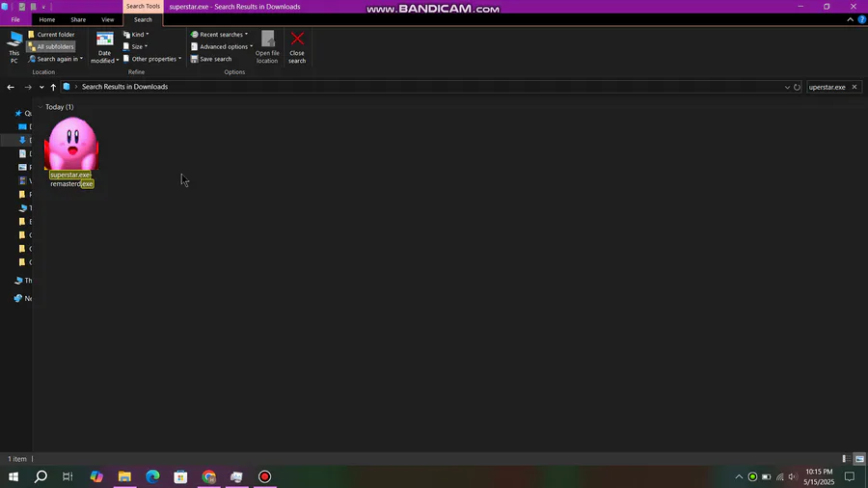
Task: Open the recent locations dropdown arrow
Action: [x=41, y=87]
